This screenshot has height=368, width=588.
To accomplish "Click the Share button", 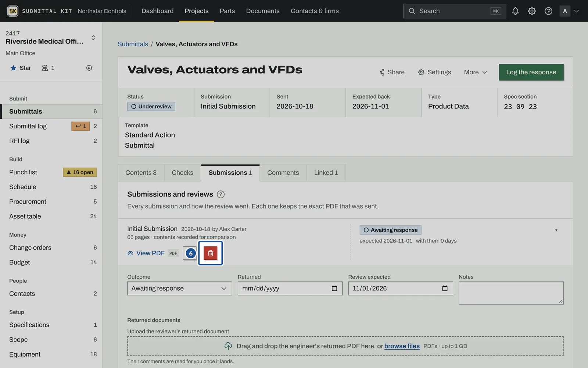I will [x=392, y=72].
